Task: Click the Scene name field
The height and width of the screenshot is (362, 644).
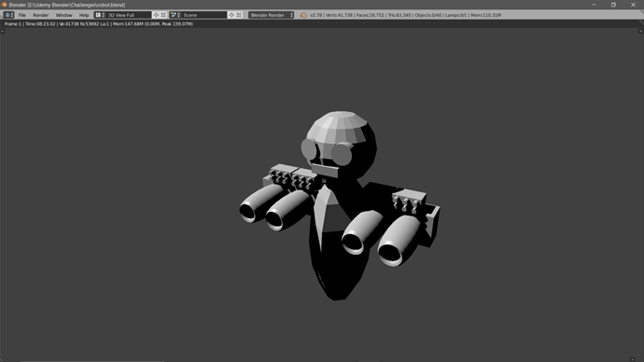Action: tap(203, 15)
